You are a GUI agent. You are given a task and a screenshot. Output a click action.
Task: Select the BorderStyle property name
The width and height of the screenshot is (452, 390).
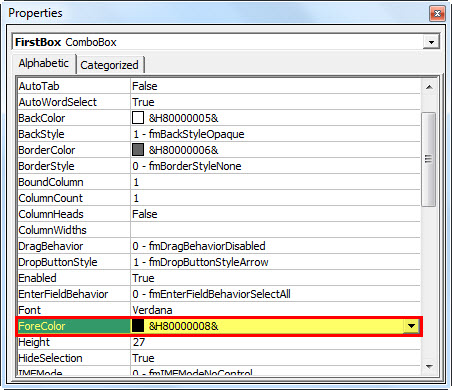point(46,166)
